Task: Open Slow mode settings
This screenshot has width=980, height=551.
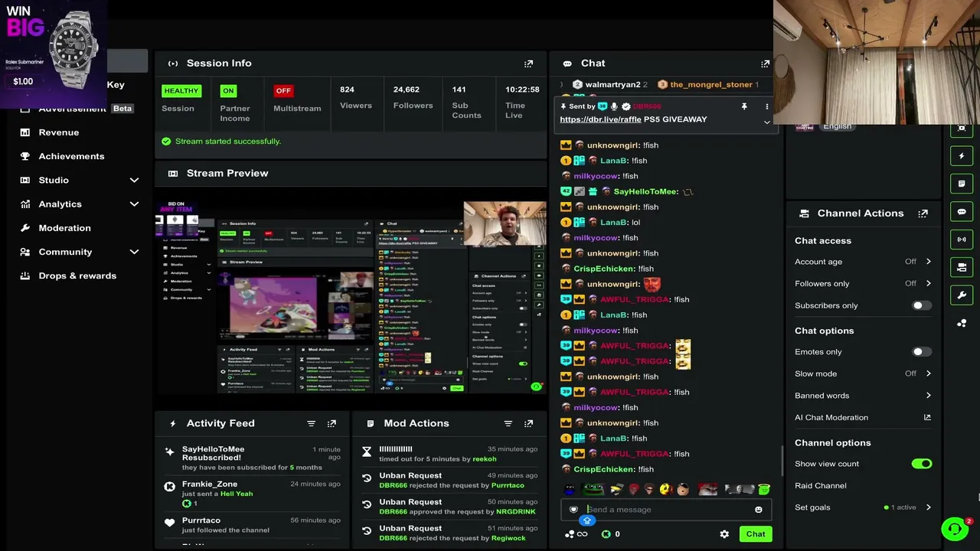Action: coord(863,373)
